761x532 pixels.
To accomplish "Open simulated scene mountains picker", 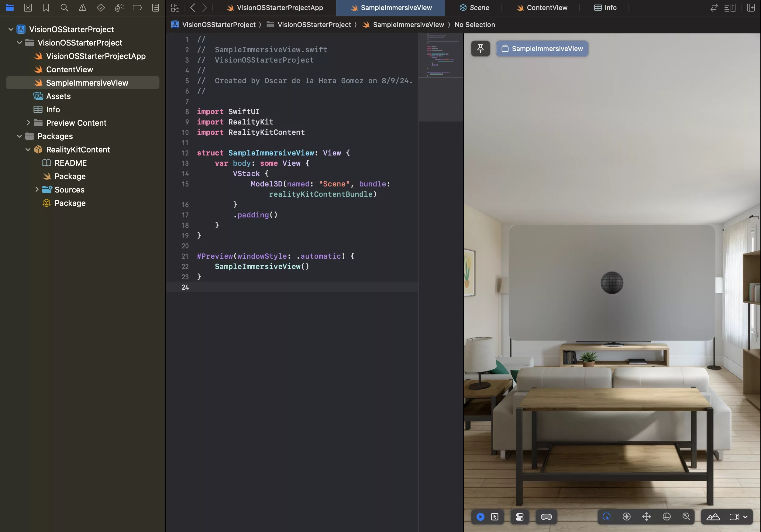I will click(x=713, y=517).
